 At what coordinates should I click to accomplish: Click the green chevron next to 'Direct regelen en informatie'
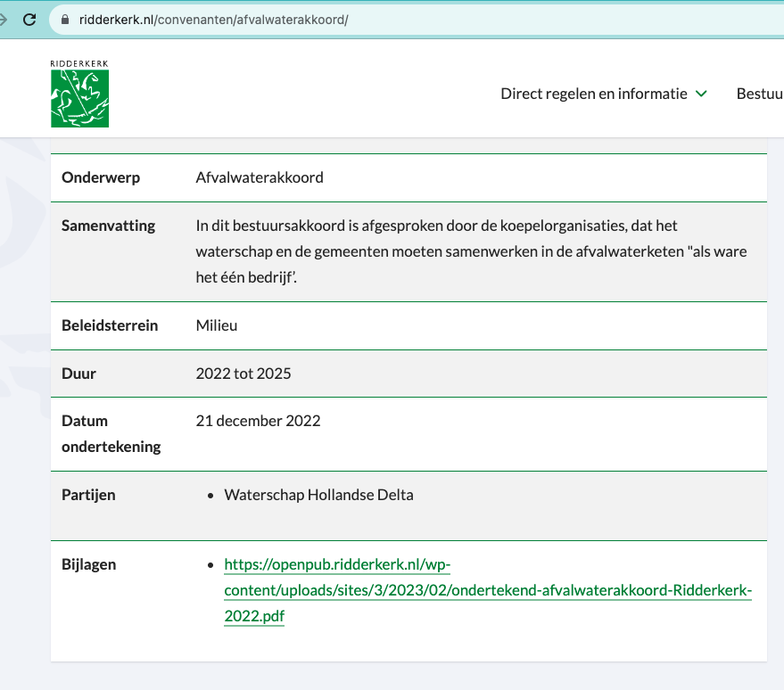click(701, 93)
